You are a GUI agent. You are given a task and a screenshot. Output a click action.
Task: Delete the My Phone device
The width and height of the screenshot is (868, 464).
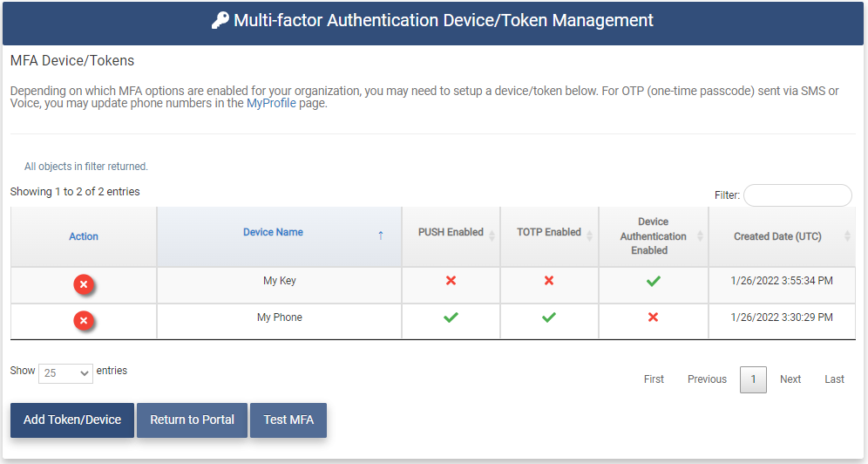pos(84,321)
